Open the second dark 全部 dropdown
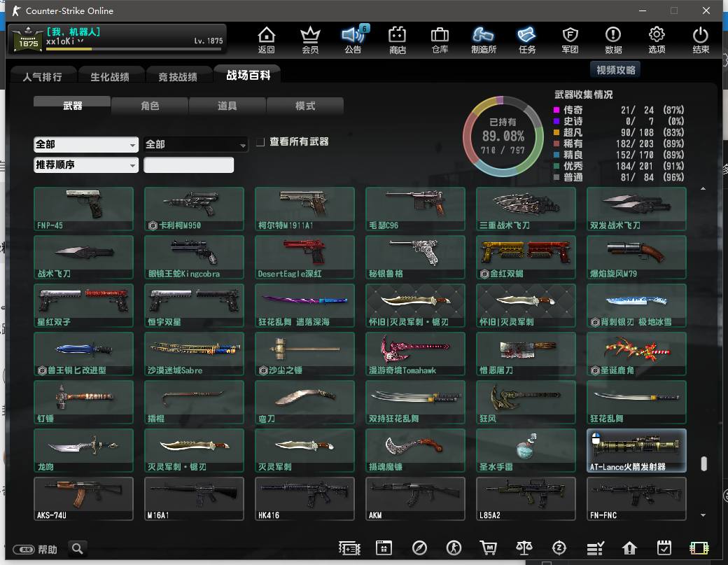The height and width of the screenshot is (565, 728). (196, 145)
